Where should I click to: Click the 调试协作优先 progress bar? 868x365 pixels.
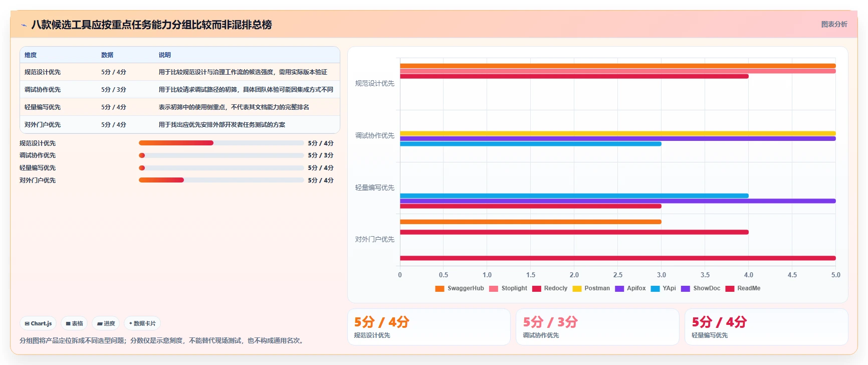click(x=221, y=155)
